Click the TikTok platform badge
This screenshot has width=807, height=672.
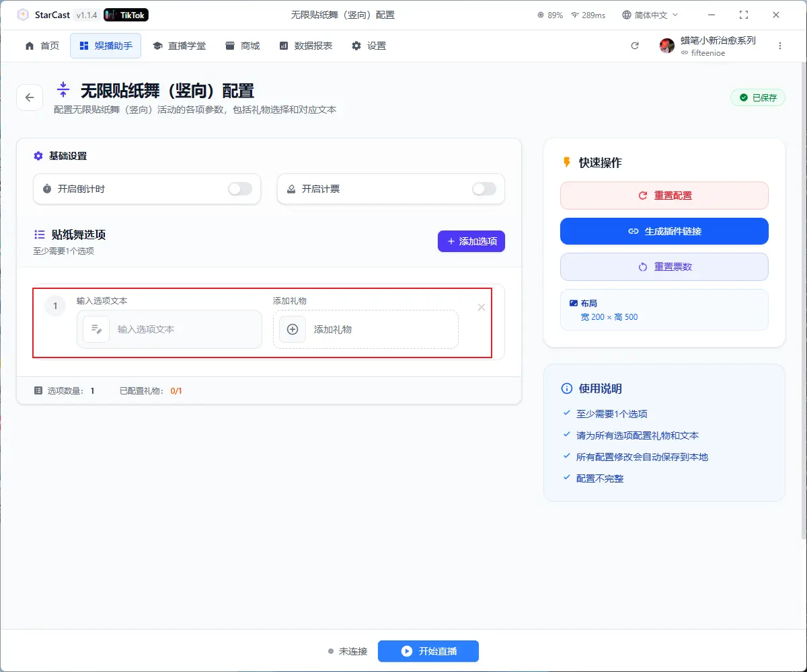click(x=126, y=15)
